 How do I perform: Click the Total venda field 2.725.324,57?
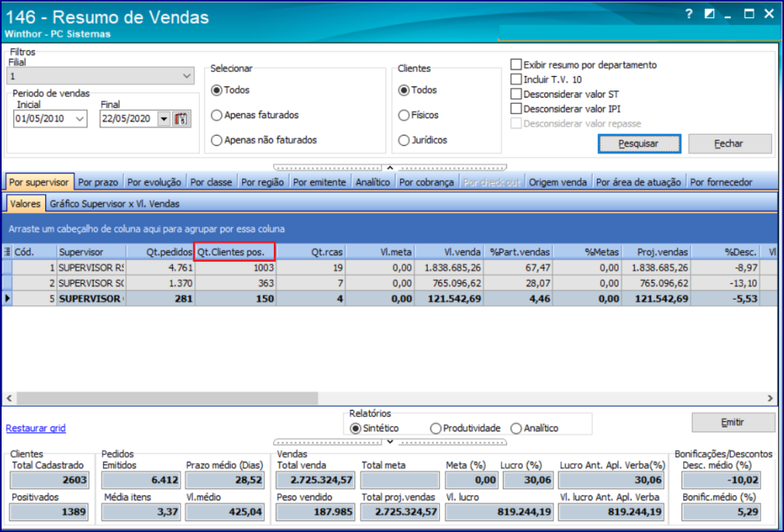(x=315, y=480)
